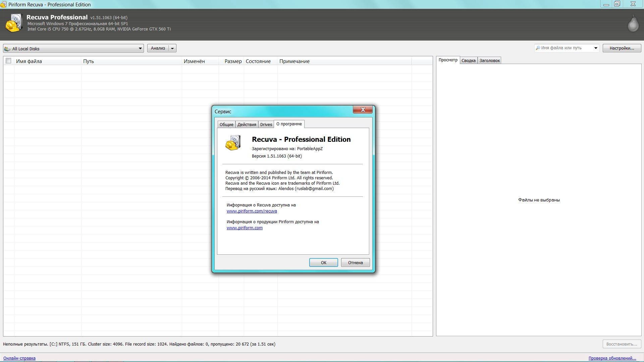Switch to the Действия tab
Viewport: 644px width, 362px height.
(x=247, y=124)
